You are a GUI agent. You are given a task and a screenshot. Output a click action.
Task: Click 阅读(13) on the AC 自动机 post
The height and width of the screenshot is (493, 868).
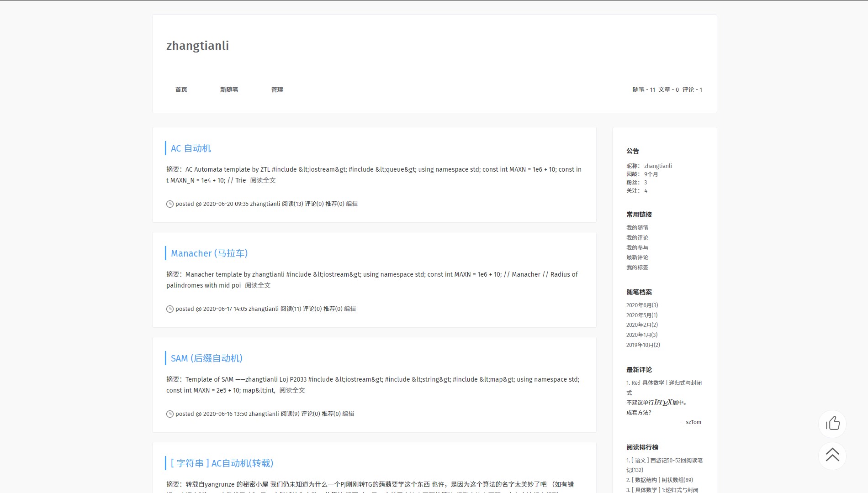292,204
